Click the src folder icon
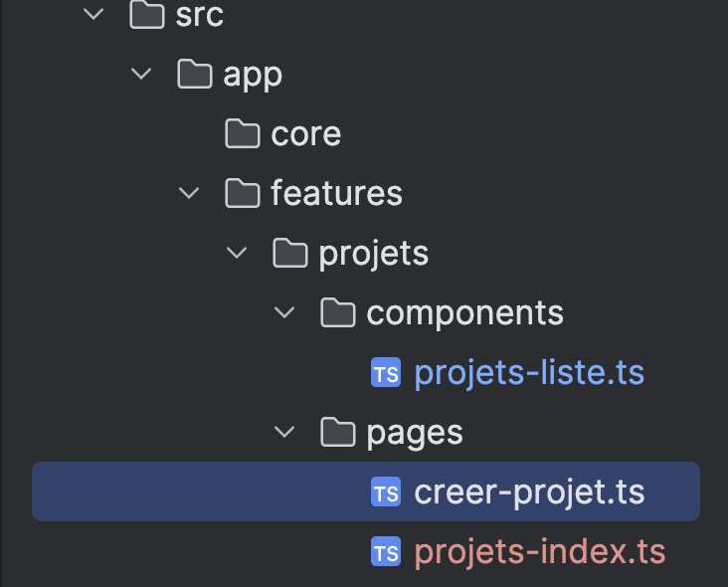 (147, 15)
